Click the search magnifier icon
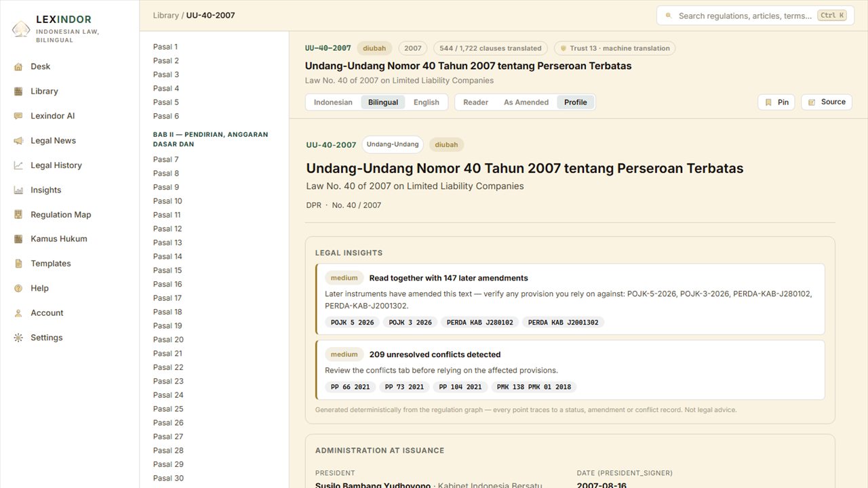The image size is (868, 488). pyautogui.click(x=669, y=16)
